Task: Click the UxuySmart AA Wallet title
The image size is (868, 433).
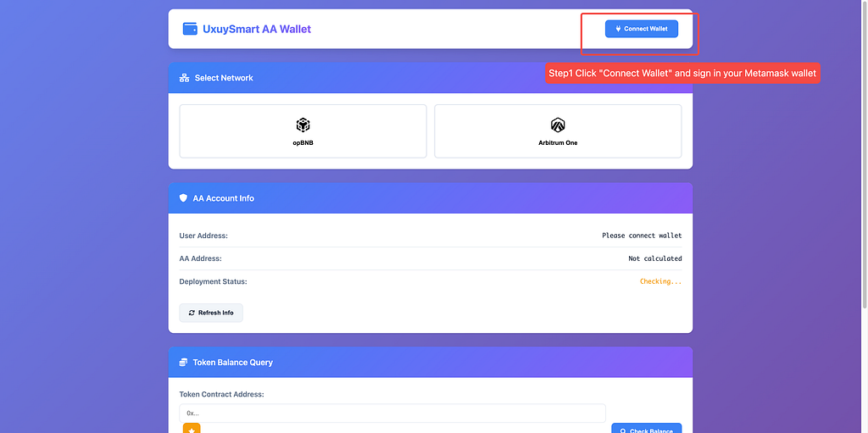Action: (x=257, y=29)
